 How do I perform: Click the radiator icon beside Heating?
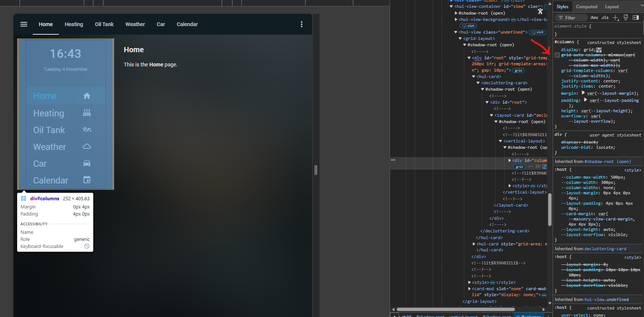tap(87, 113)
